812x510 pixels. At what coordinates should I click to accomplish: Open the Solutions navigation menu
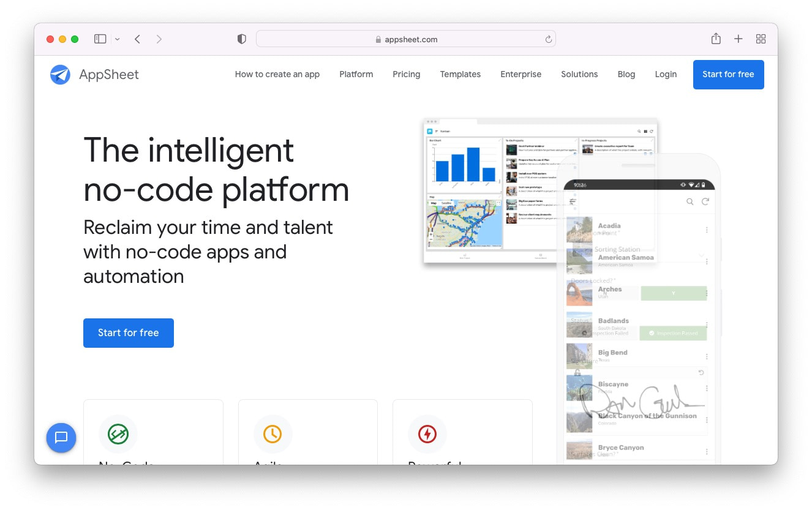pos(579,74)
